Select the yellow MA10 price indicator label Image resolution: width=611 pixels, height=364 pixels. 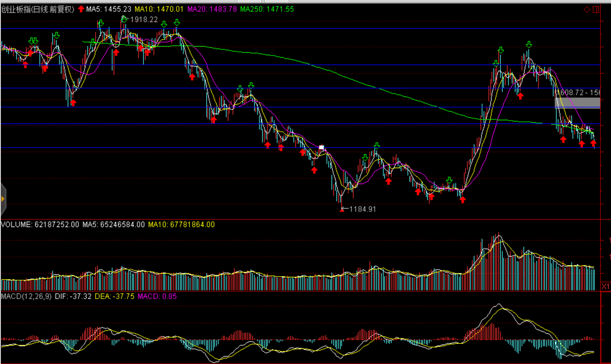tap(159, 9)
